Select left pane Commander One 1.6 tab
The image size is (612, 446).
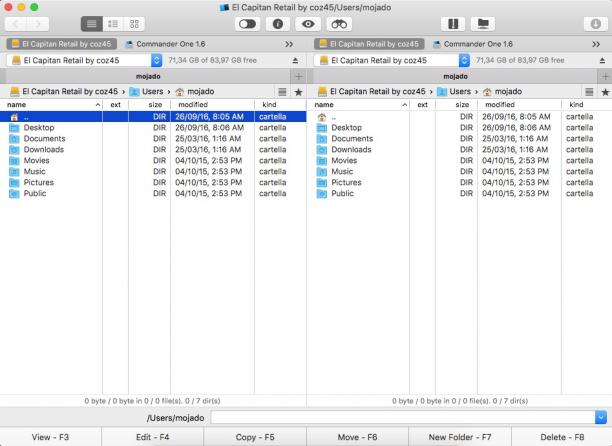point(165,44)
